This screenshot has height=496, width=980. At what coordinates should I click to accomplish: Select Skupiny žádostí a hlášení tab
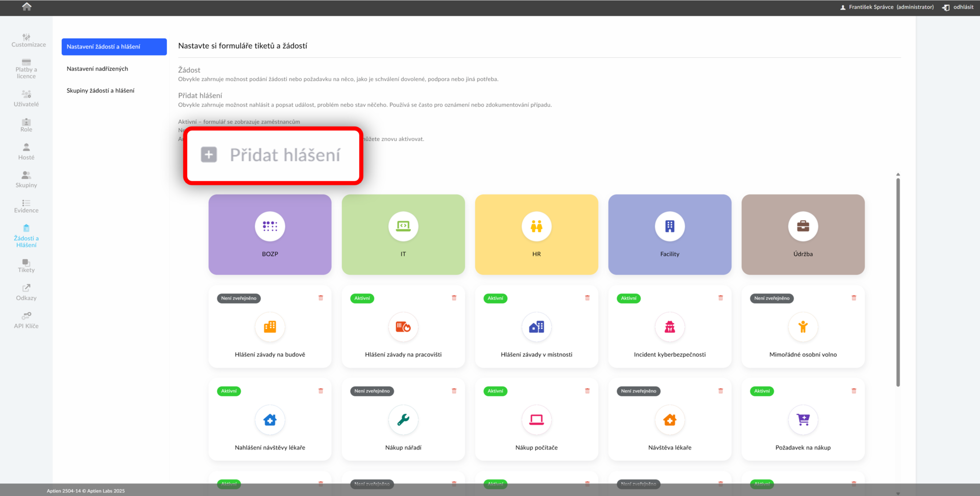[x=101, y=91]
